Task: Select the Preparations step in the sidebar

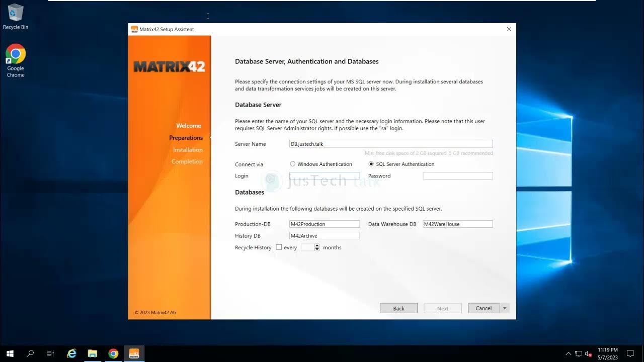Action: 186,138
